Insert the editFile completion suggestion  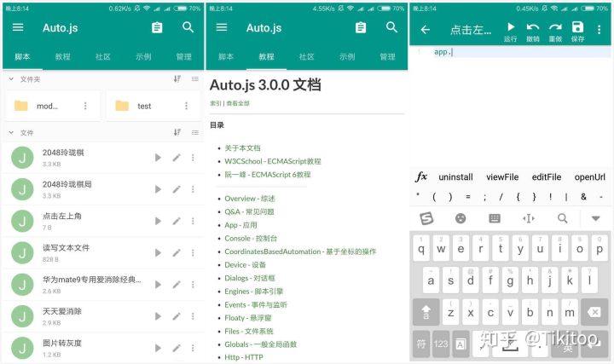[547, 177]
